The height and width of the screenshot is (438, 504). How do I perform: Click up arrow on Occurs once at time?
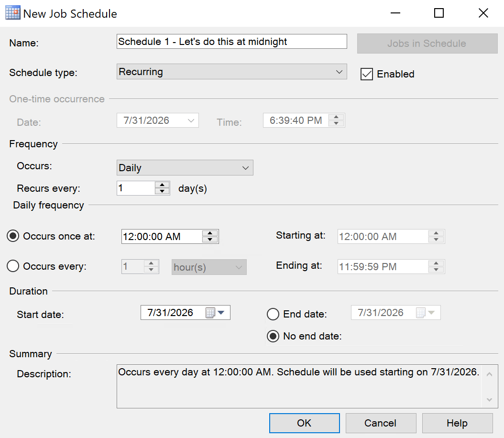tap(210, 233)
